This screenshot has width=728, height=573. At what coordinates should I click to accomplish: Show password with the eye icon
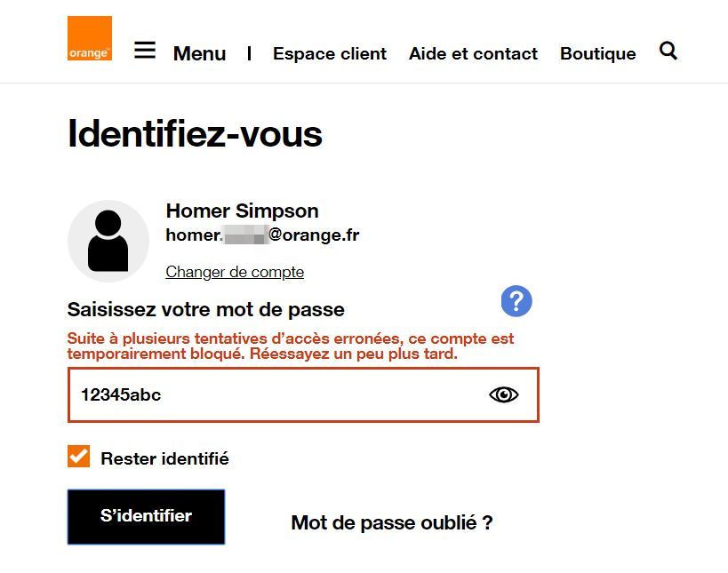tap(503, 394)
